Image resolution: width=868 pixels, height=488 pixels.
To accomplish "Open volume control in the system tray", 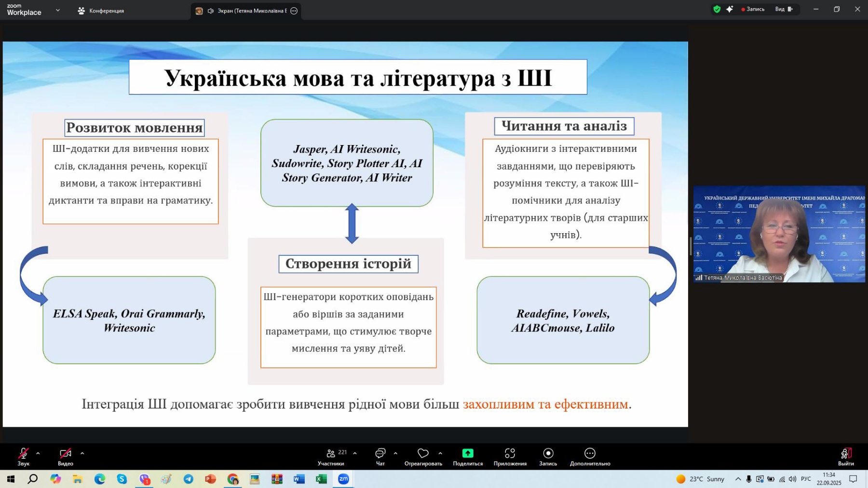I will tap(793, 479).
